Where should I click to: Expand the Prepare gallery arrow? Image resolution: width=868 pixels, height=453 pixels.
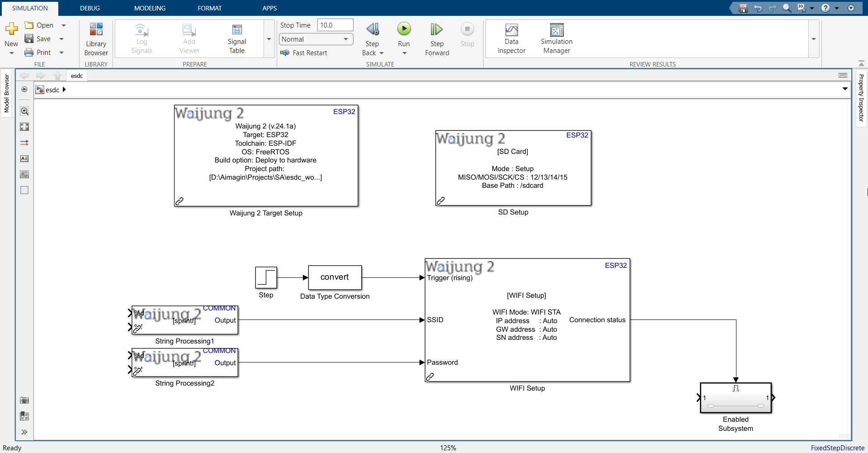pos(269,39)
